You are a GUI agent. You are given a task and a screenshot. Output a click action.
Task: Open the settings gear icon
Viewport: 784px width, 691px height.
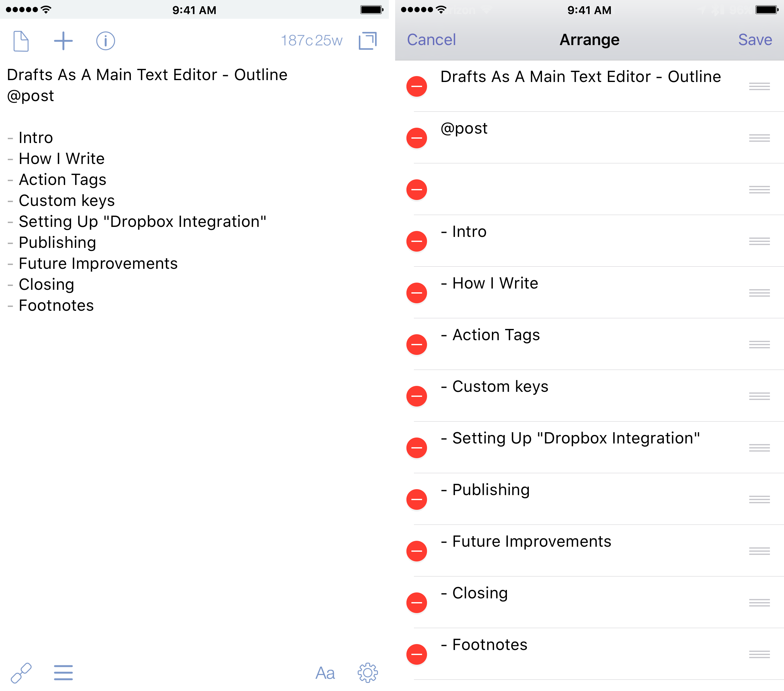(x=368, y=673)
